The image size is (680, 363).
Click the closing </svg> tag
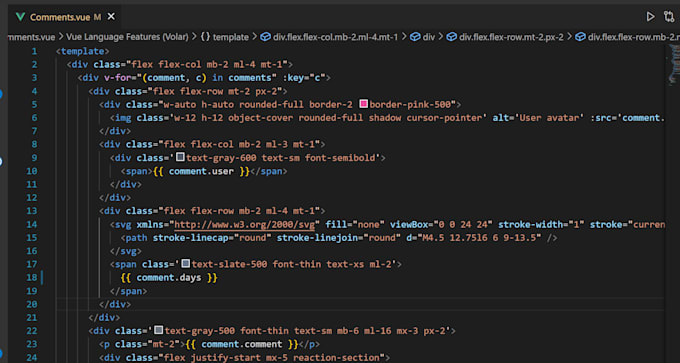[126, 251]
